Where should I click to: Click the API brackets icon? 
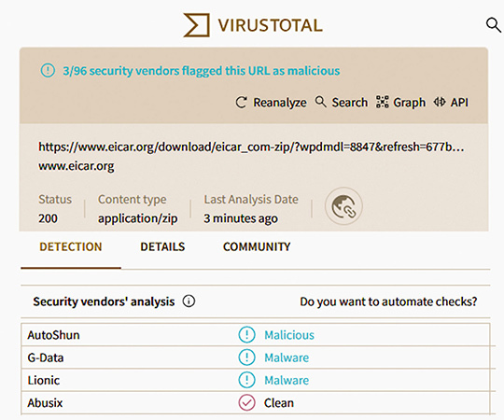(440, 102)
